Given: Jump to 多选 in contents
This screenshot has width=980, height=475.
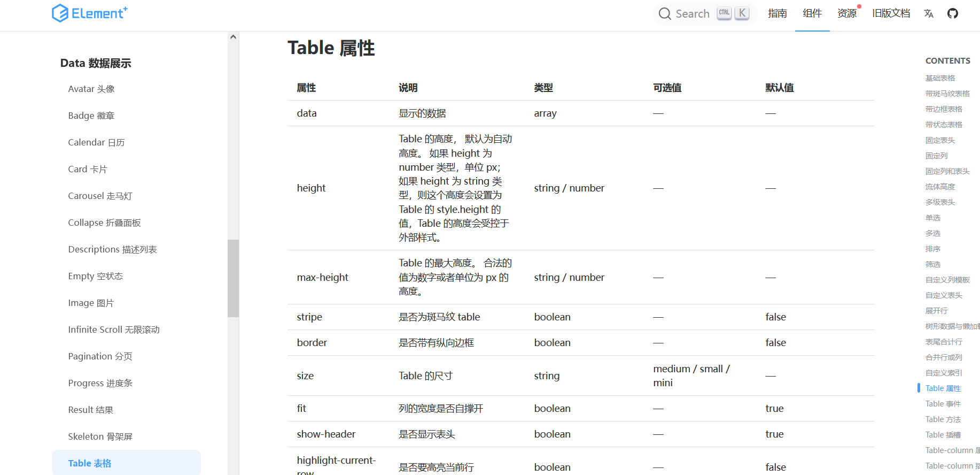Looking at the screenshot, I should coord(933,233).
